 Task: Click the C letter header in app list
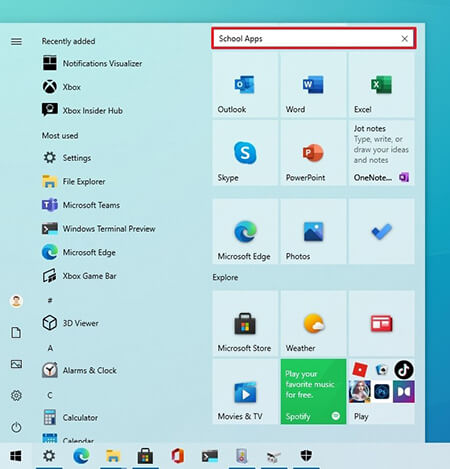pyautogui.click(x=50, y=395)
